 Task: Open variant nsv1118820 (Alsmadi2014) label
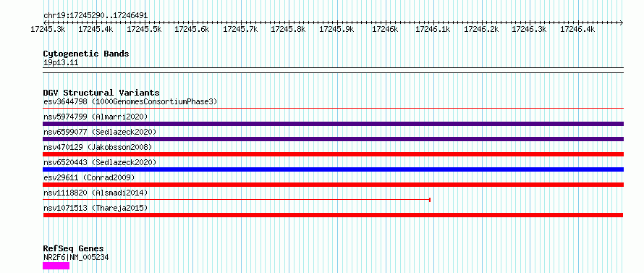click(96, 193)
